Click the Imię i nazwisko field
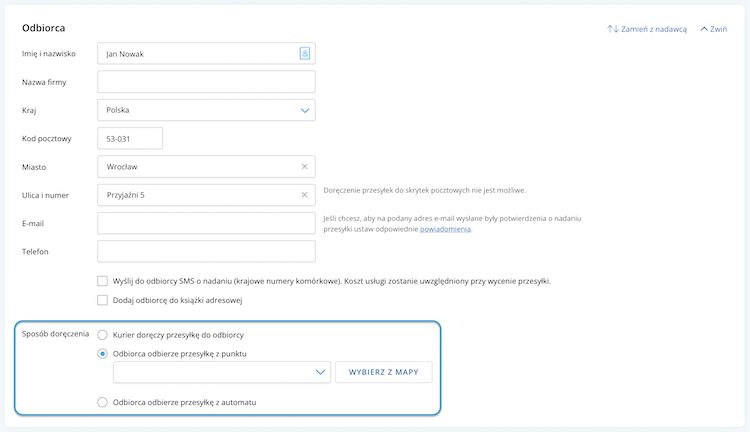The width and height of the screenshot is (750, 432). coord(206,54)
